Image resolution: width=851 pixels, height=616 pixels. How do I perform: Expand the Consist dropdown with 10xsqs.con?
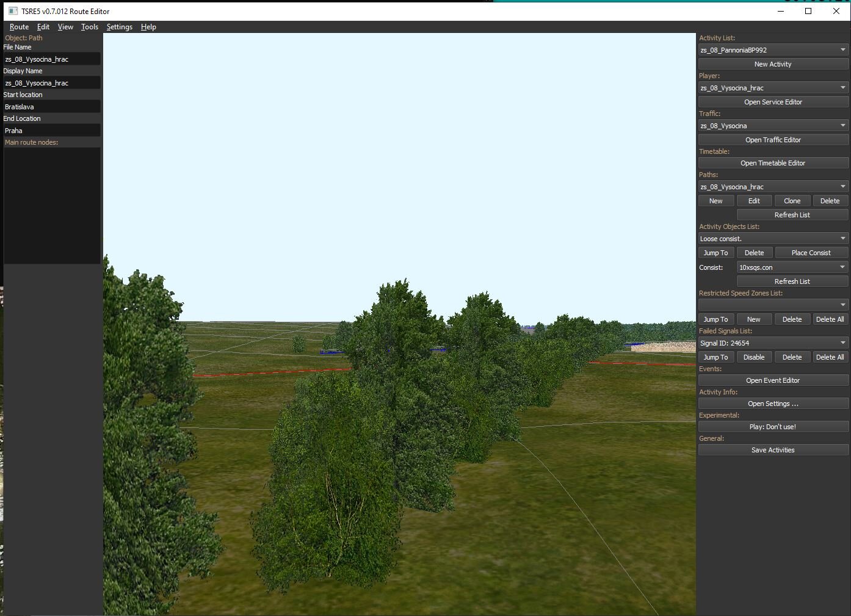point(792,267)
